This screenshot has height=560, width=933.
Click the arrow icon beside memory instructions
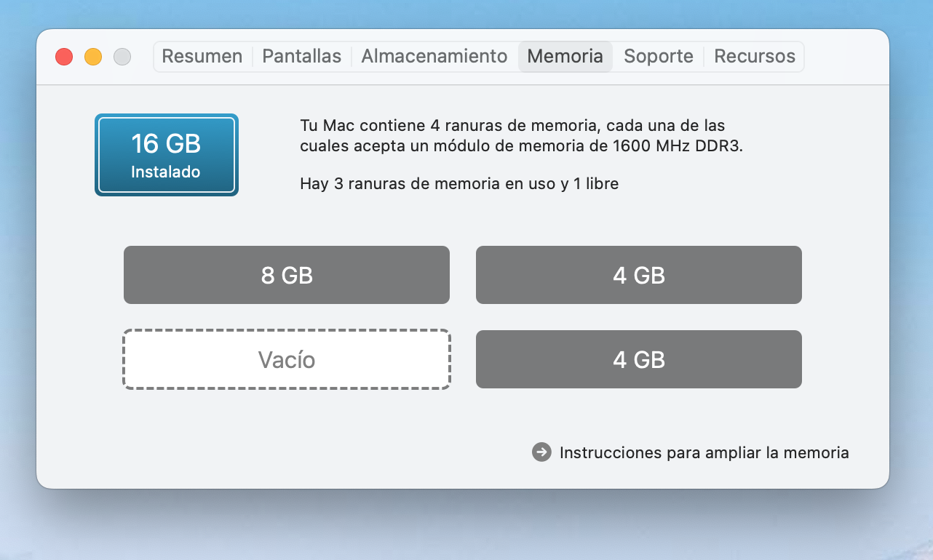tap(541, 452)
